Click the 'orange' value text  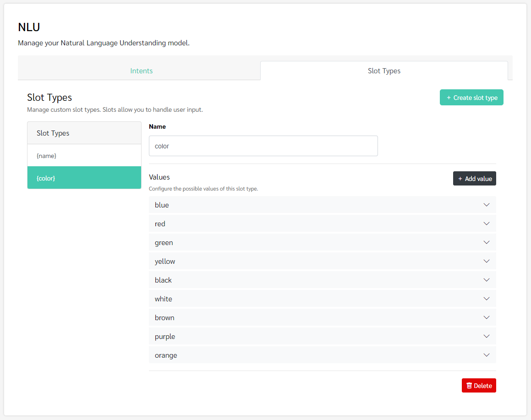click(x=166, y=355)
